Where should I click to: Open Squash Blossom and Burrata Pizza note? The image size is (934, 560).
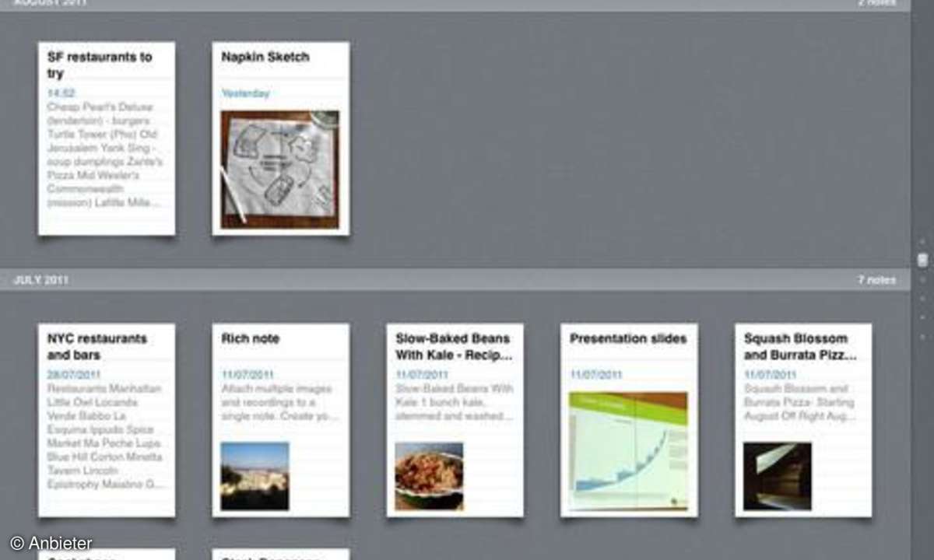[803, 420]
